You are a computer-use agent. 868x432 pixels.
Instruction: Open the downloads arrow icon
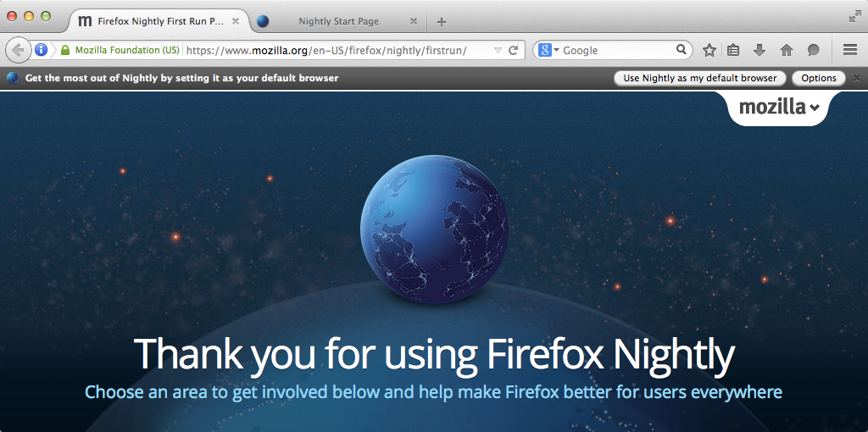pos(759,50)
